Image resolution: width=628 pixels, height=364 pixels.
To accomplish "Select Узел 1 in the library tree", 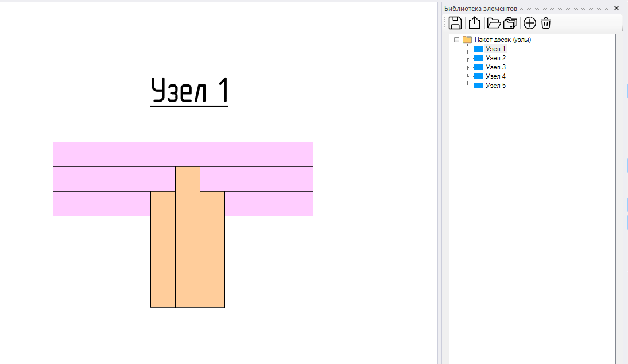I will point(495,49).
